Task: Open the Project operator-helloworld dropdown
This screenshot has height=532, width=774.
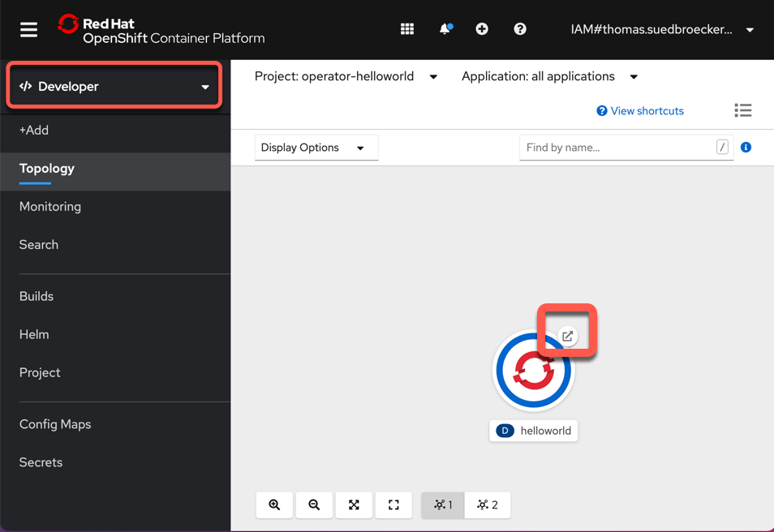Action: click(x=346, y=76)
